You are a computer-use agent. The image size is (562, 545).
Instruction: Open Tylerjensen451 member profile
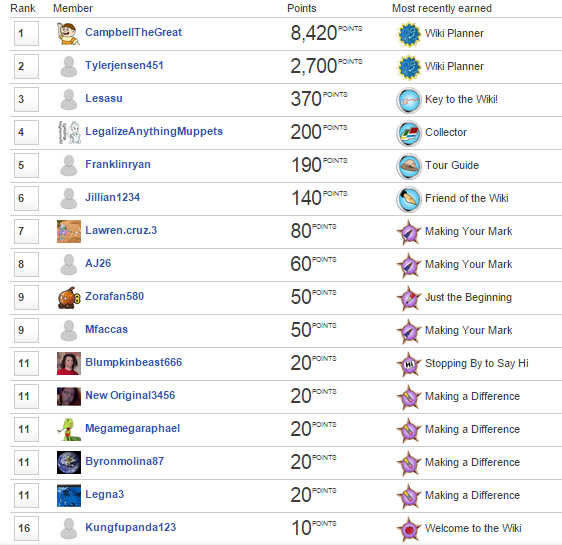[124, 65]
